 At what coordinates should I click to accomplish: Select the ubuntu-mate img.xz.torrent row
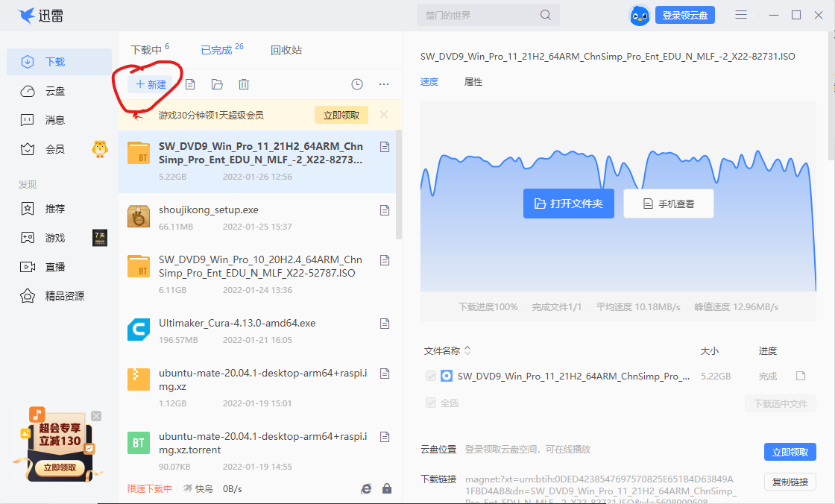(x=257, y=451)
